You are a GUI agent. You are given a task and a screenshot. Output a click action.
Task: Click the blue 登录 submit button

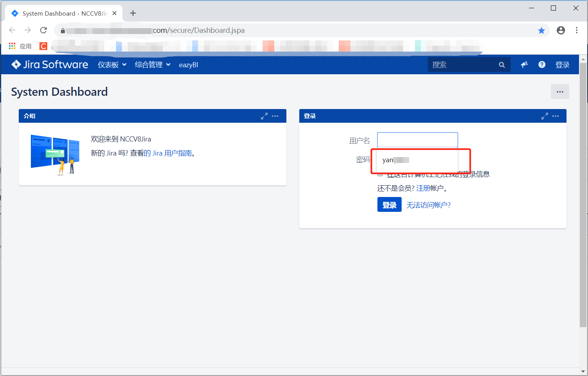[x=390, y=205]
